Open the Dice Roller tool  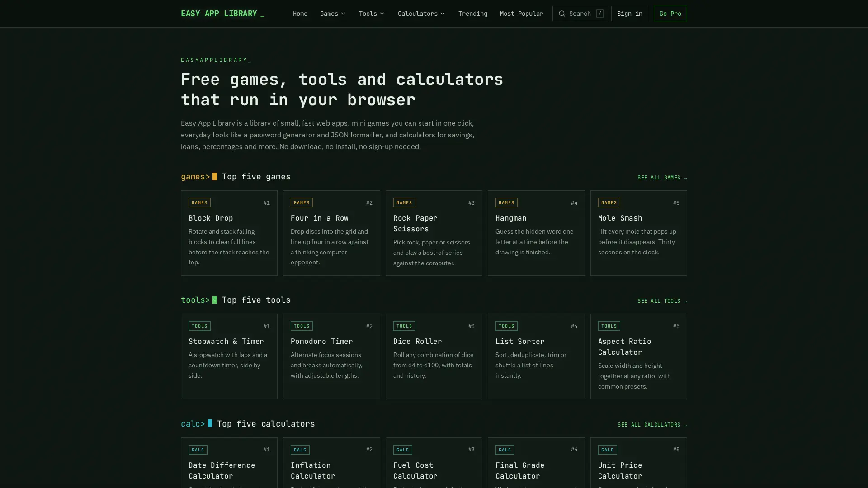click(x=434, y=357)
